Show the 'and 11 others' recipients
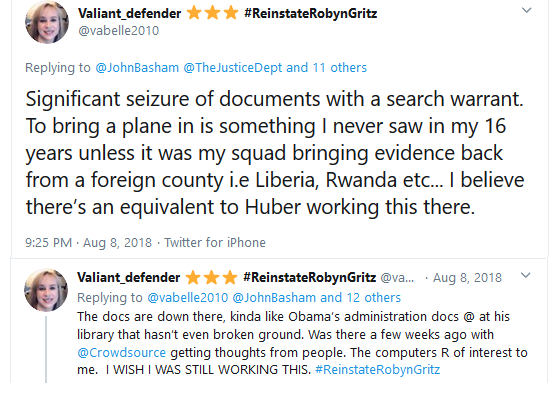 (326, 67)
